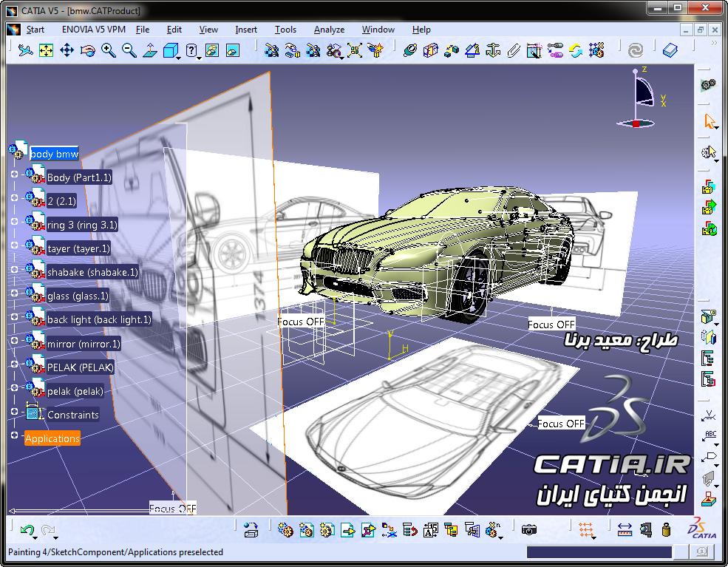This screenshot has height=567, width=728.
Task: Click the blue catalog book icon
Action: [x=670, y=50]
